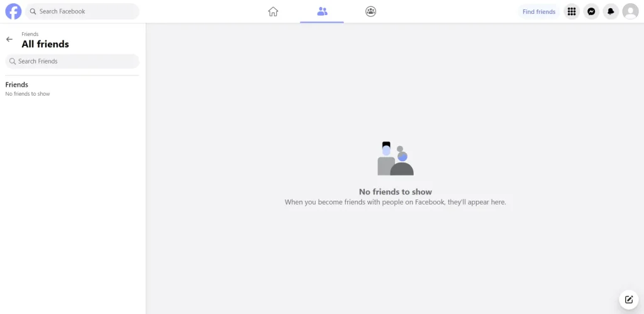This screenshot has width=644, height=314.
Task: Open the Groups tab icon
Action: (x=371, y=11)
